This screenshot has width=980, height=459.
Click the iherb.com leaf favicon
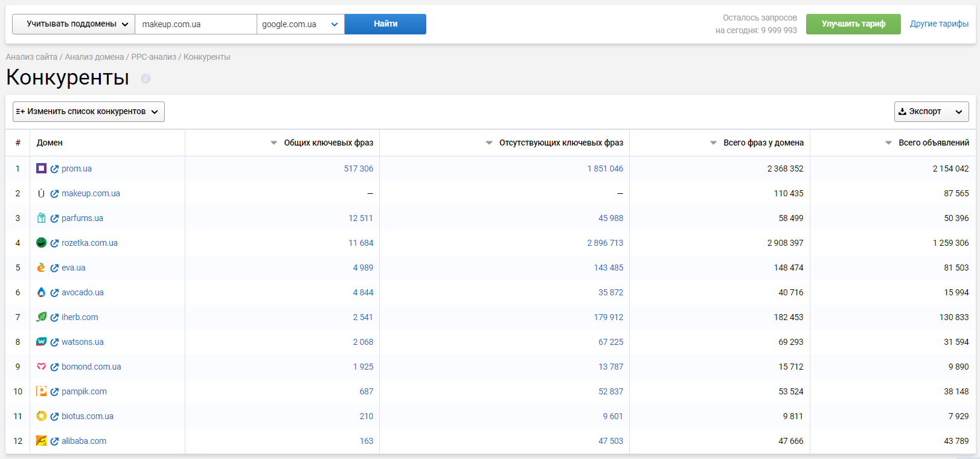41,316
